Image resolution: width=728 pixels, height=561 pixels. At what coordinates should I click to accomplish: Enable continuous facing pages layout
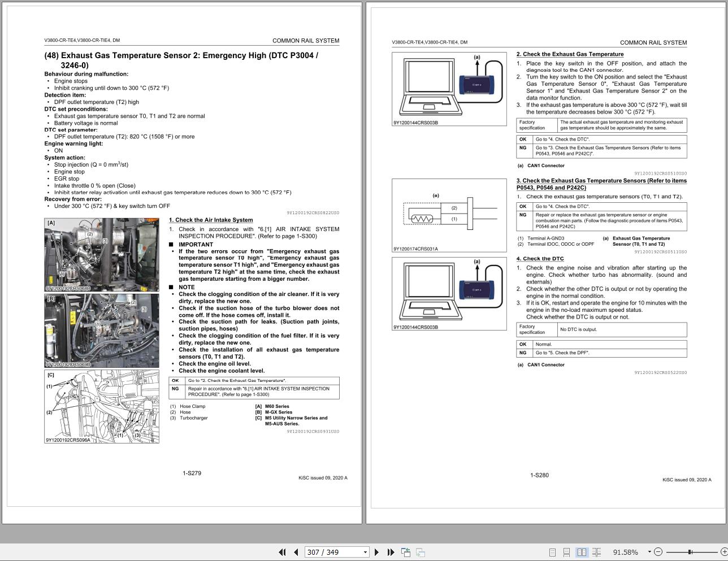click(596, 552)
